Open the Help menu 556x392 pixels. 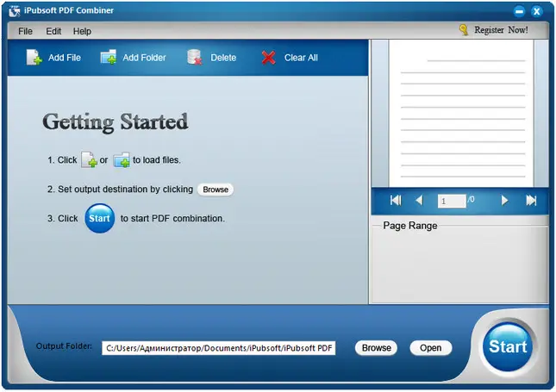pyautogui.click(x=82, y=31)
